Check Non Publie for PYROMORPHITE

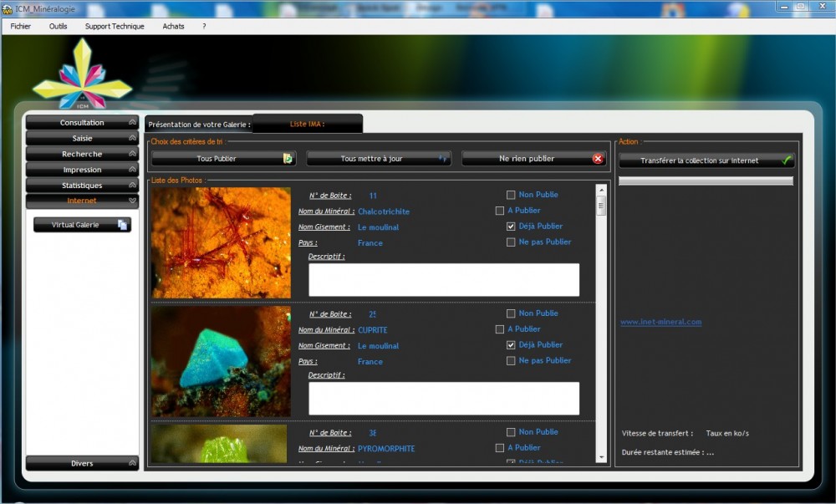[511, 432]
